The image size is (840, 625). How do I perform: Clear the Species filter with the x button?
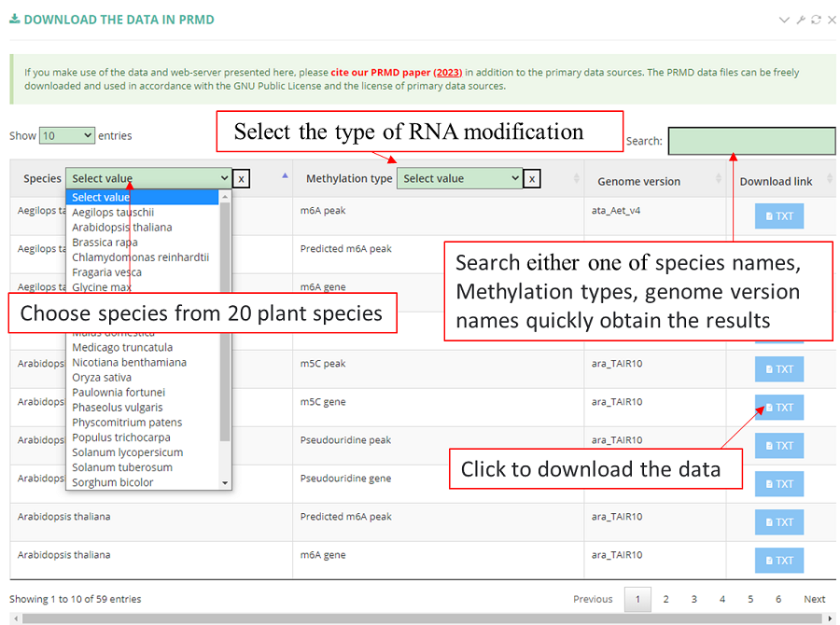[x=241, y=178]
